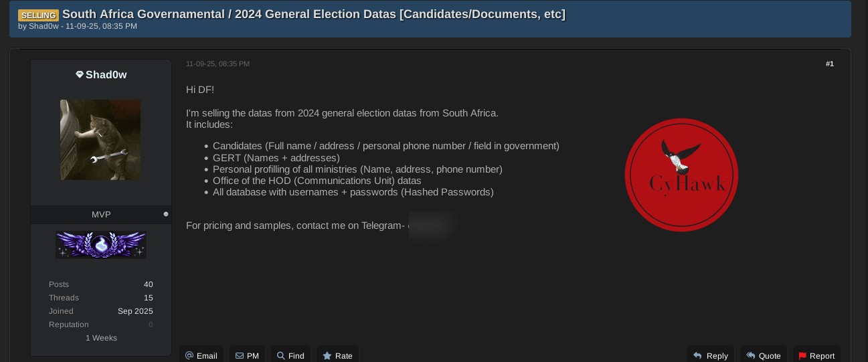Open Shad0w's profile from the sidebar username
This screenshot has width=868, height=362.
pos(106,75)
